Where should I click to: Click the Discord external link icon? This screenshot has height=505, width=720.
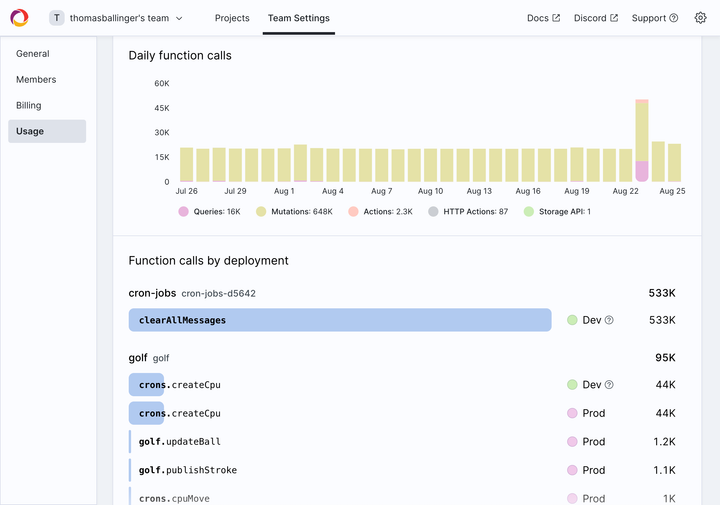(x=614, y=18)
